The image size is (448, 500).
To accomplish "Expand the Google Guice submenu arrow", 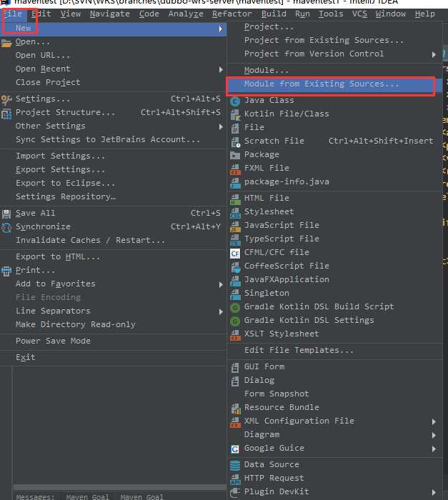I will [434, 449].
